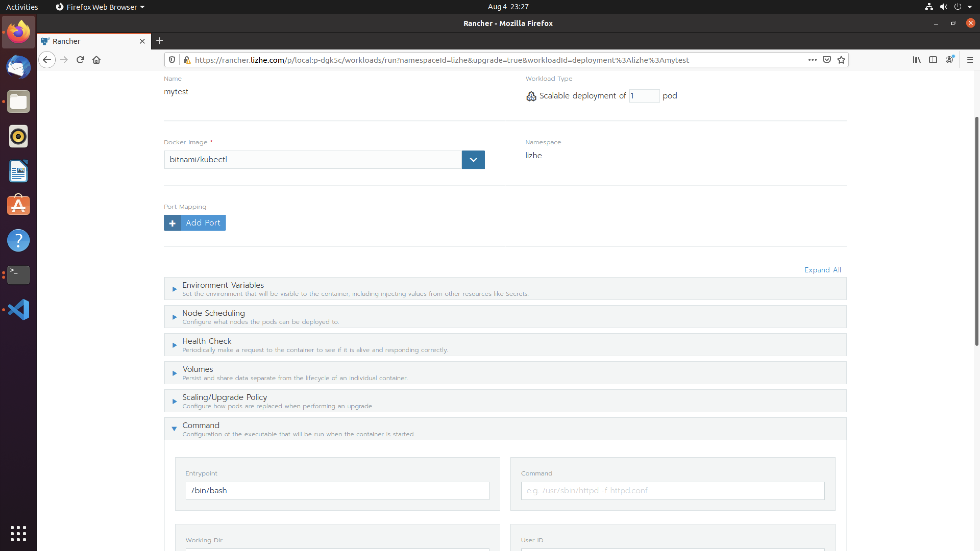Open Rhythmbox music player from dock

pyautogui.click(x=18, y=136)
